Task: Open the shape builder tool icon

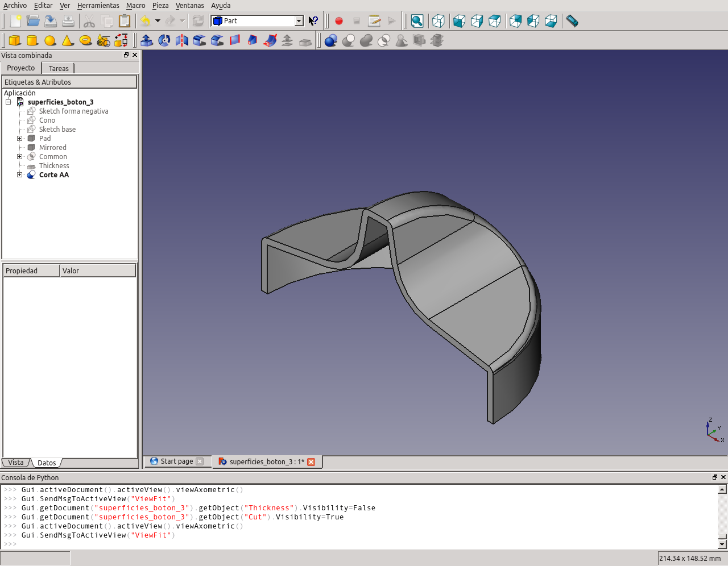Action: click(x=121, y=40)
